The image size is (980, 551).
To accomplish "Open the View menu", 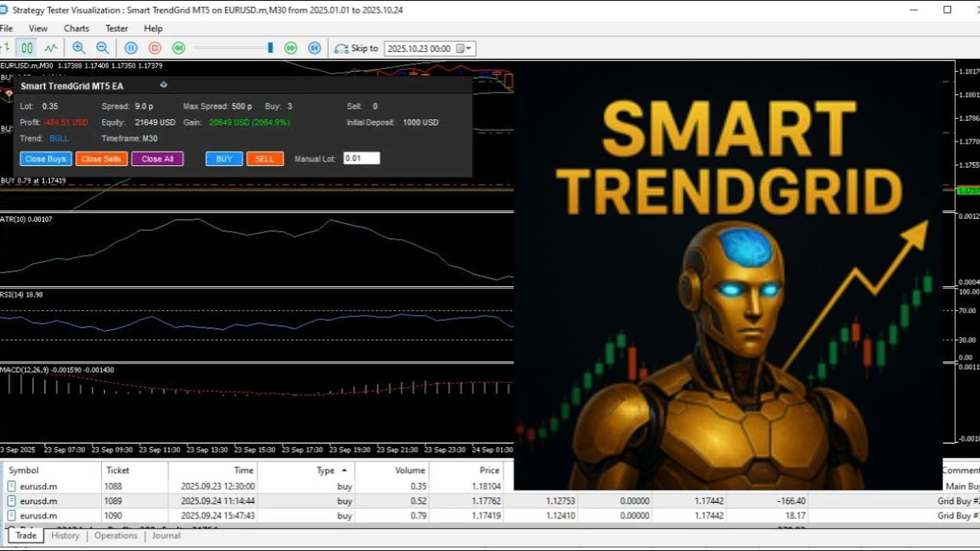I will (x=38, y=28).
